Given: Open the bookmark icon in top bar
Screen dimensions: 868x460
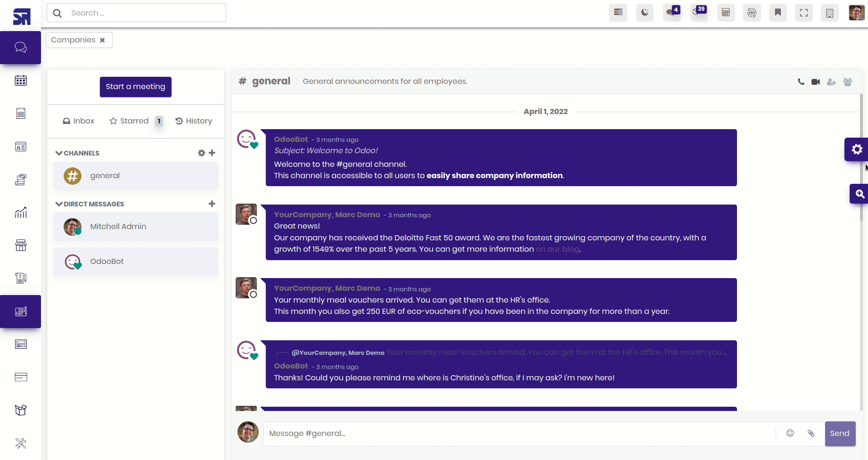Looking at the screenshot, I should point(778,13).
